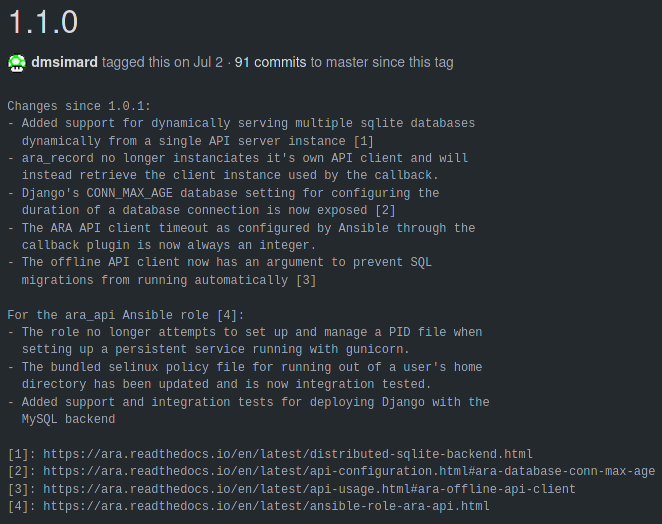The width and height of the screenshot is (662, 524).
Task: Click the 'For the ara_api Ansible role' line
Action: (x=126, y=315)
